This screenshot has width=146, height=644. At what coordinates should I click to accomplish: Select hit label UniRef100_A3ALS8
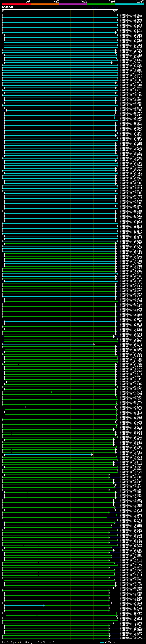[131, 392]
